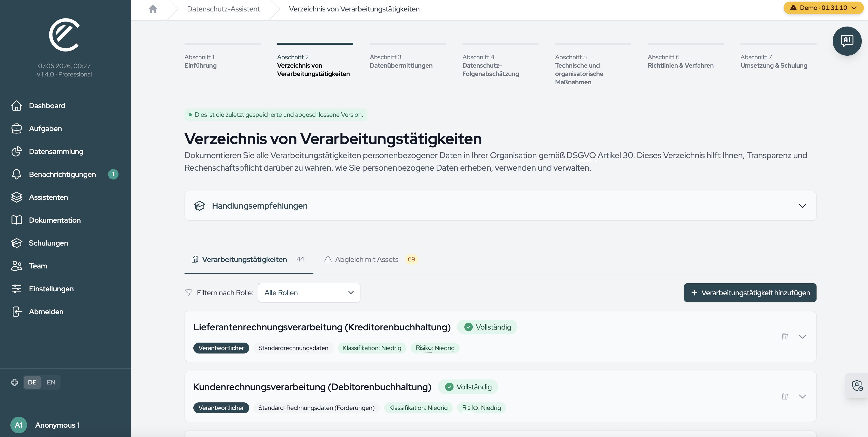Click the Dokumentation book icon

pyautogui.click(x=17, y=220)
